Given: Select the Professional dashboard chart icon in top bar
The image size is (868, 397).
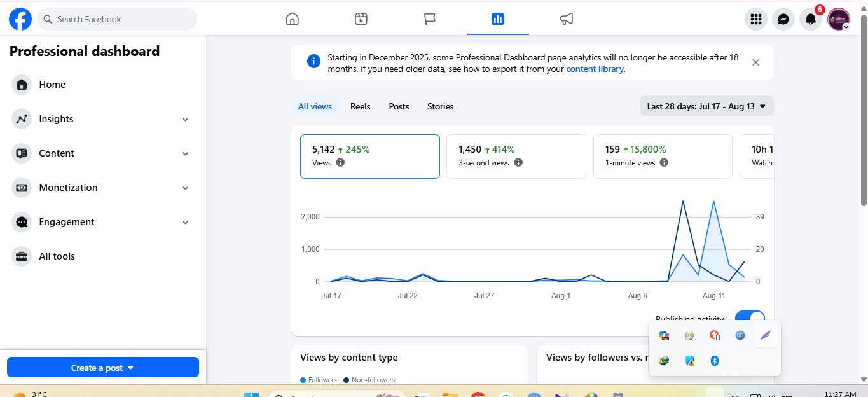Looking at the screenshot, I should 498,19.
